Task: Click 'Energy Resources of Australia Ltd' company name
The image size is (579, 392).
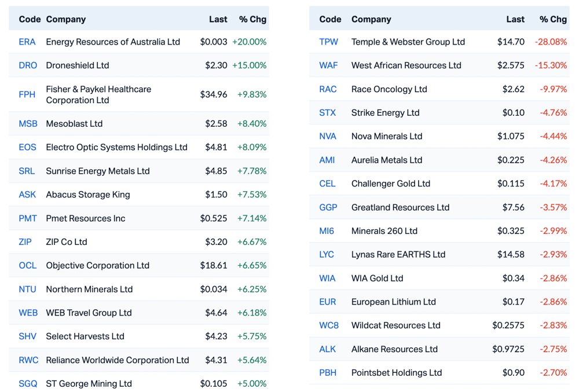Action: point(113,42)
